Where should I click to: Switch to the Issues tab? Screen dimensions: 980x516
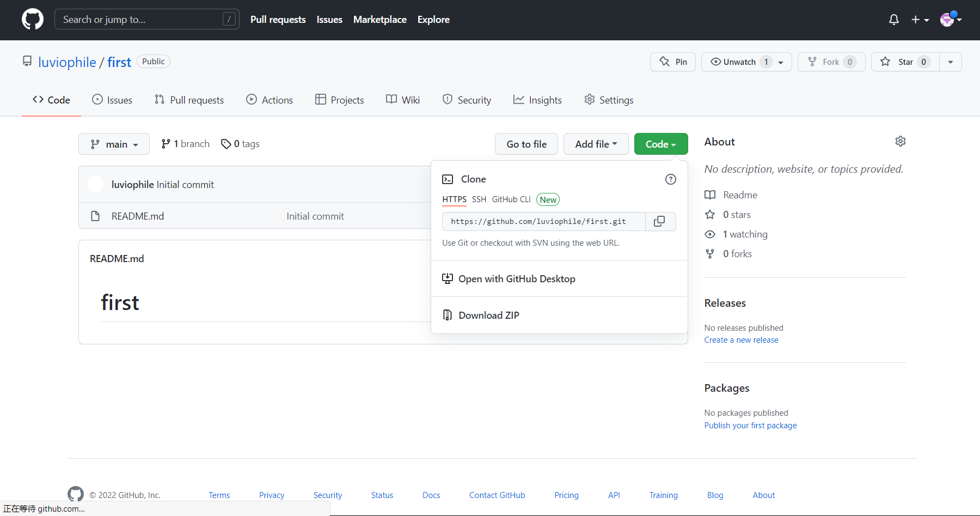click(112, 100)
